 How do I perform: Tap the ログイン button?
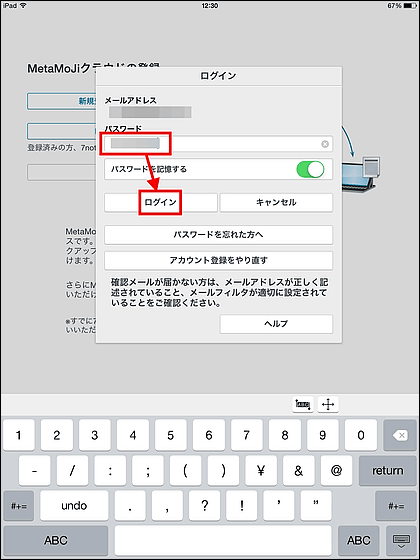tap(161, 202)
